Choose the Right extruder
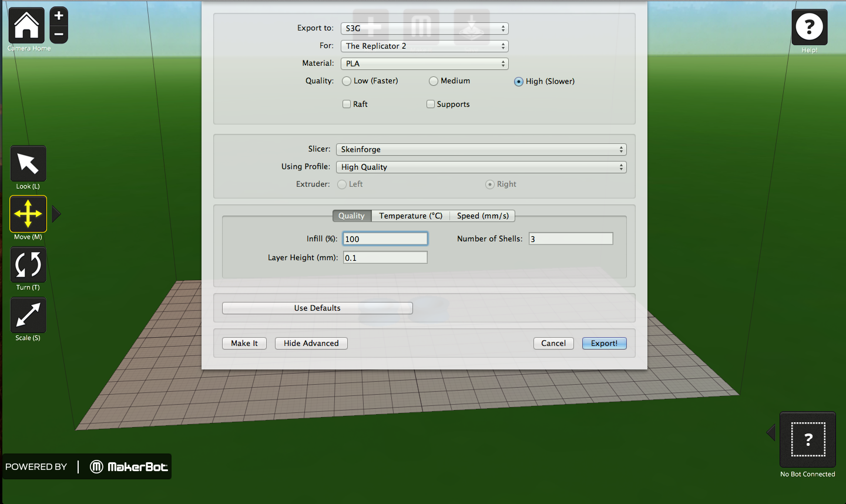This screenshot has height=504, width=846. click(x=490, y=184)
